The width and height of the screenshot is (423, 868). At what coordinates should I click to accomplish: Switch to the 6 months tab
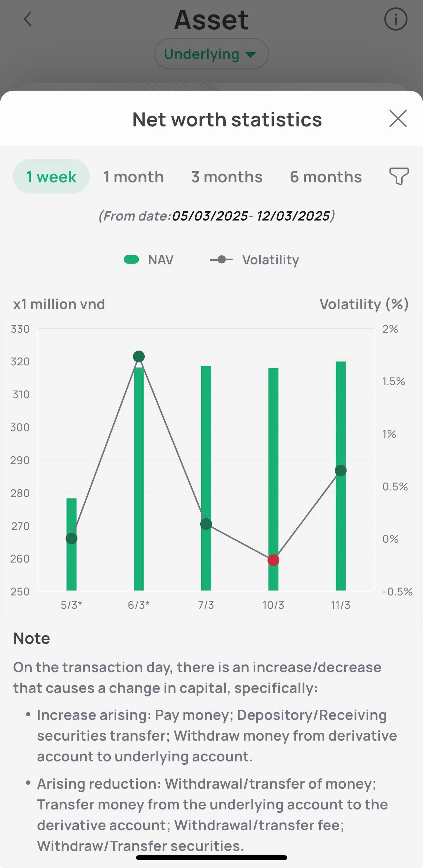coord(325,177)
